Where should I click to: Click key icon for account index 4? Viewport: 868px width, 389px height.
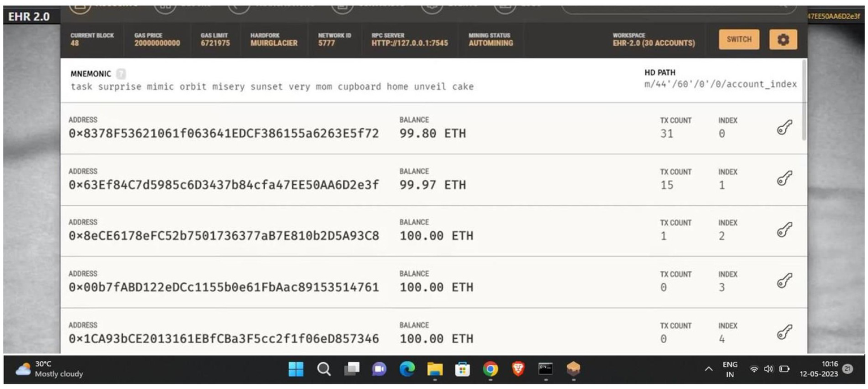[784, 333]
